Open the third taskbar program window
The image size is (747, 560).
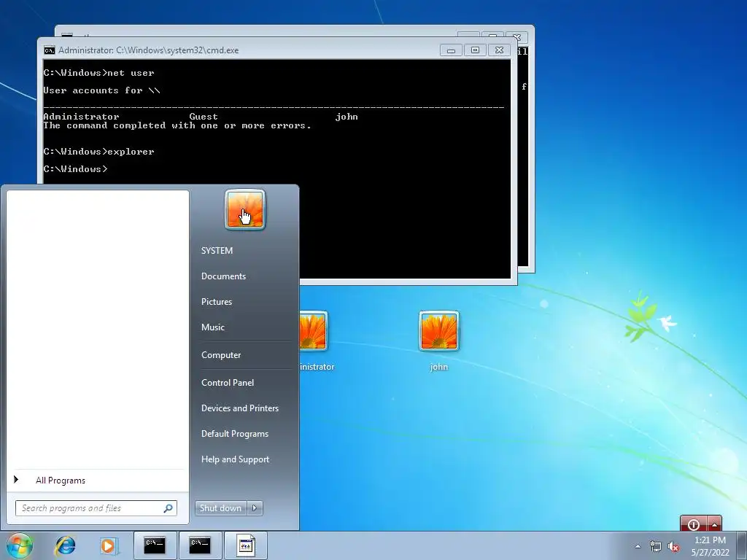(245, 545)
